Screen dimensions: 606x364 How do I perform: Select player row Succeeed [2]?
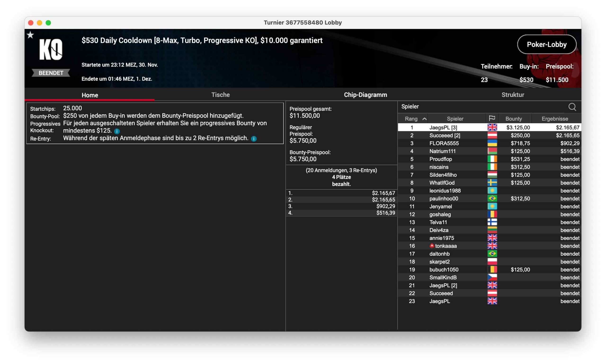445,135
